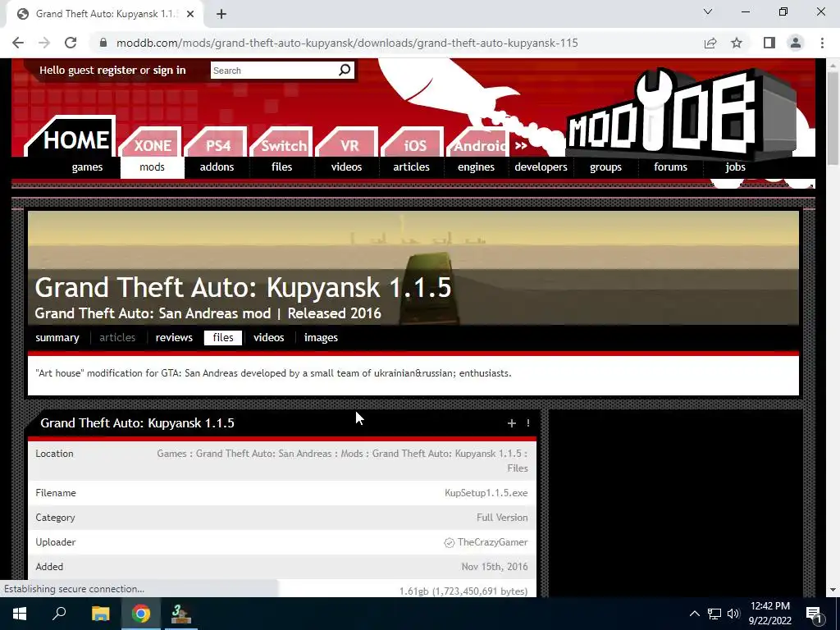Select the PS4 platform tab
This screenshot has height=630, width=840.
(218, 145)
